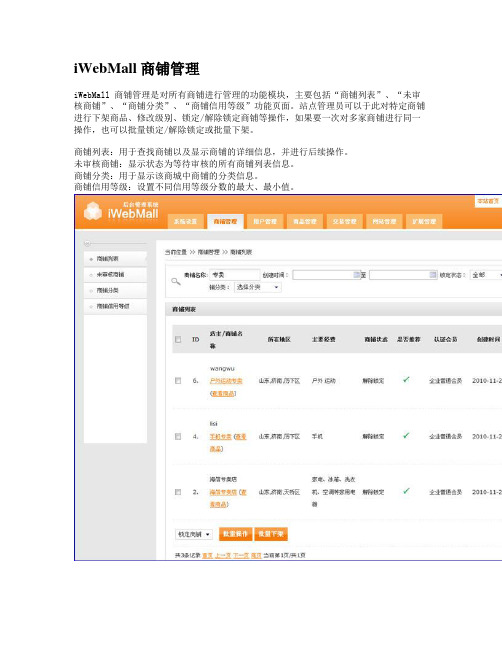Tick checkbox for shop ID 4
Image resolution: width=502 pixels, height=649 pixels.
click(x=178, y=436)
